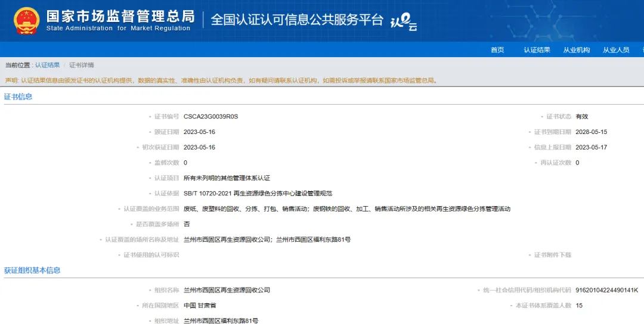
Task: Click expiry date 2028-05-15
Action: point(591,132)
